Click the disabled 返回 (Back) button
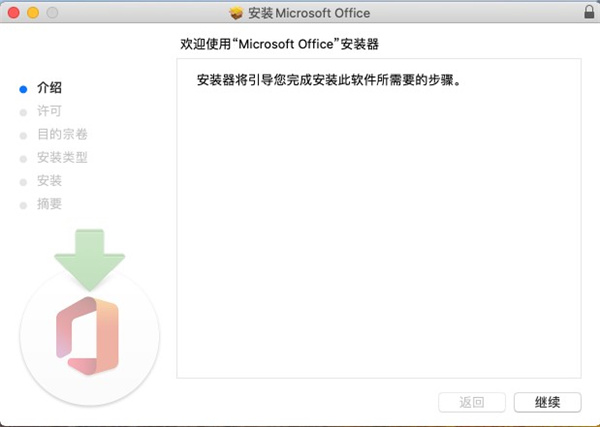This screenshot has height=427, width=600. point(472,402)
